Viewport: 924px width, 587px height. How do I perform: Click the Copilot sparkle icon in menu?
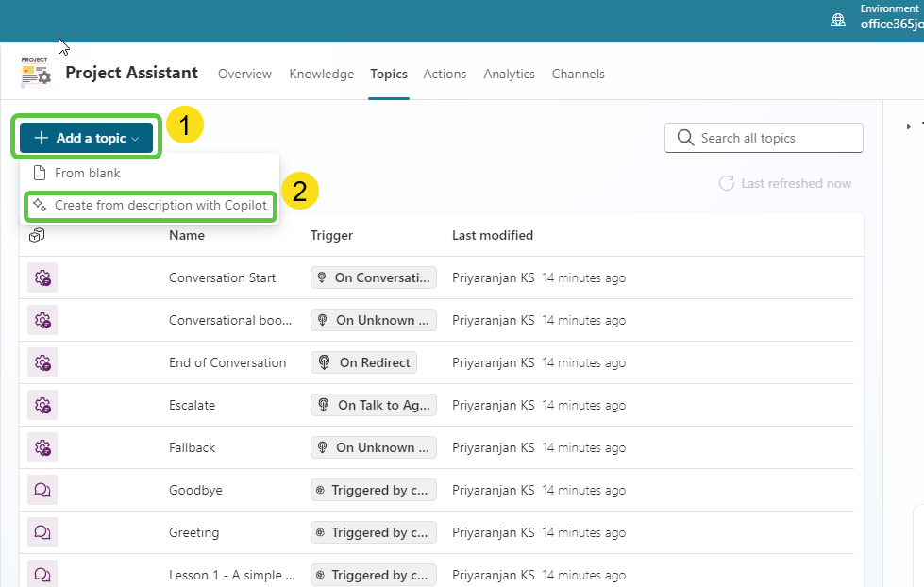pos(39,204)
